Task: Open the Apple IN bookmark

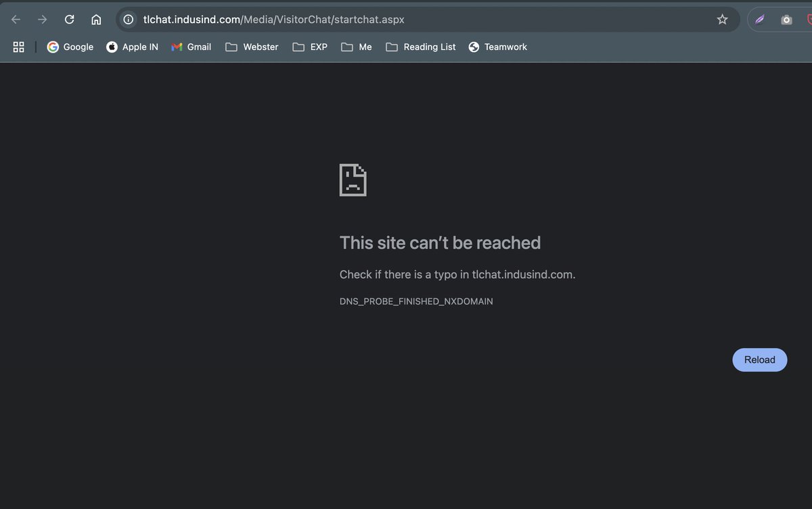Action: pyautogui.click(x=133, y=47)
